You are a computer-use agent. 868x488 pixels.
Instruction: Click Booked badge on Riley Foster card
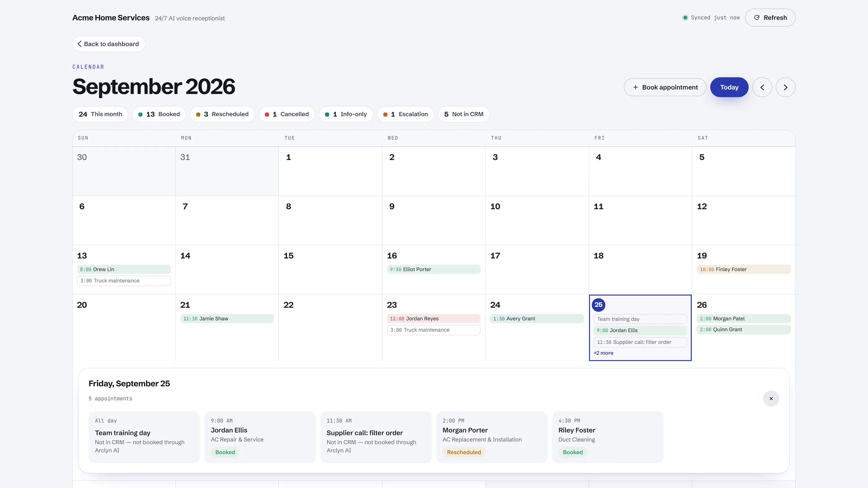click(x=573, y=452)
